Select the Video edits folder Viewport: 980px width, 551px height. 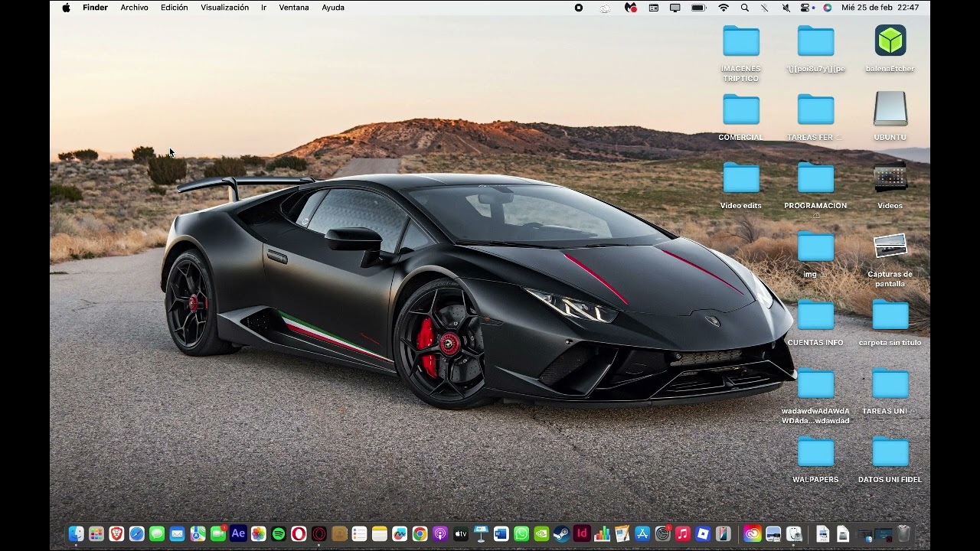pyautogui.click(x=740, y=186)
